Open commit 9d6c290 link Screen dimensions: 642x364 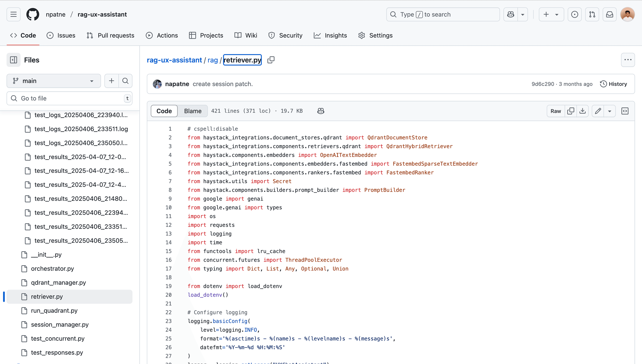tap(543, 84)
